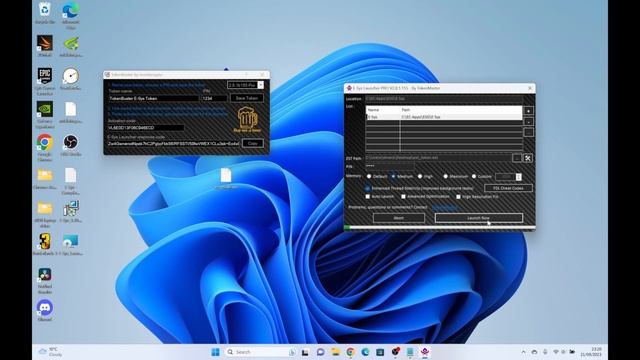Open the PDL Cheat Codes button
Image resolution: width=640 pixels, height=360 pixels.
(508, 188)
